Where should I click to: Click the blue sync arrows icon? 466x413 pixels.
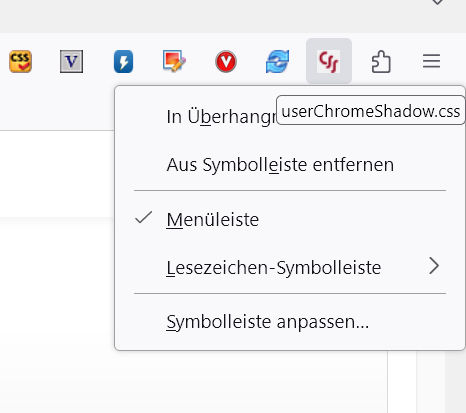[x=277, y=61]
